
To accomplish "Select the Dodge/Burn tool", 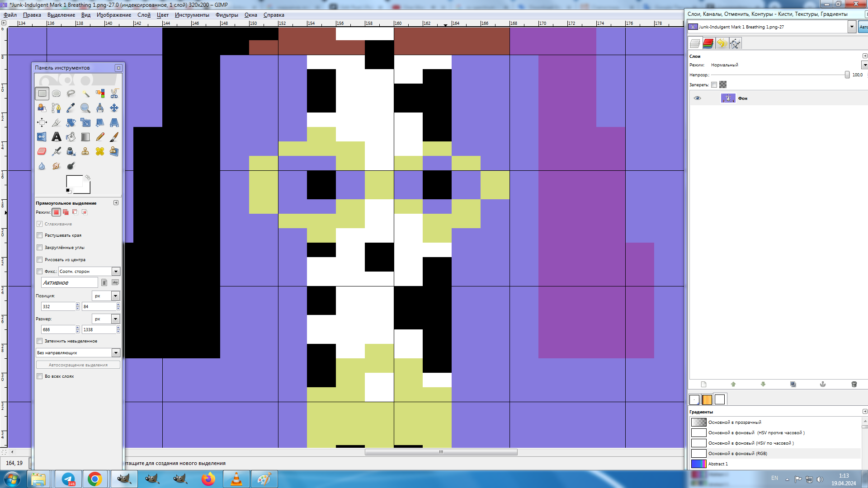I will point(71,166).
